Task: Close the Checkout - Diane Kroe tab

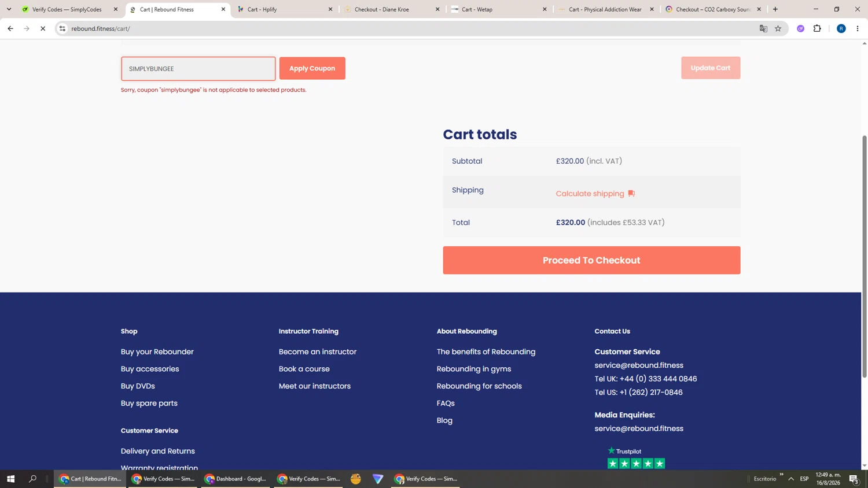Action: pos(437,9)
